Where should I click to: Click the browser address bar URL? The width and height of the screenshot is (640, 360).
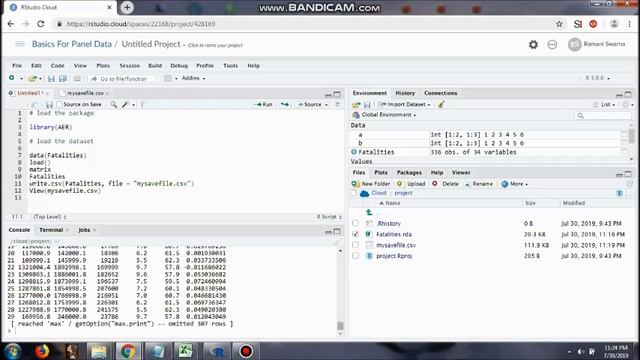click(x=141, y=24)
